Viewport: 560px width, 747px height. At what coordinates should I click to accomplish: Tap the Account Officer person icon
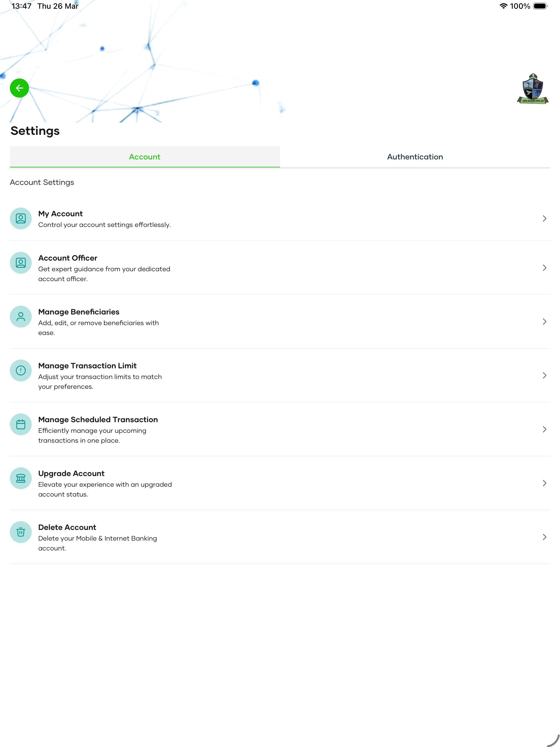(21, 263)
